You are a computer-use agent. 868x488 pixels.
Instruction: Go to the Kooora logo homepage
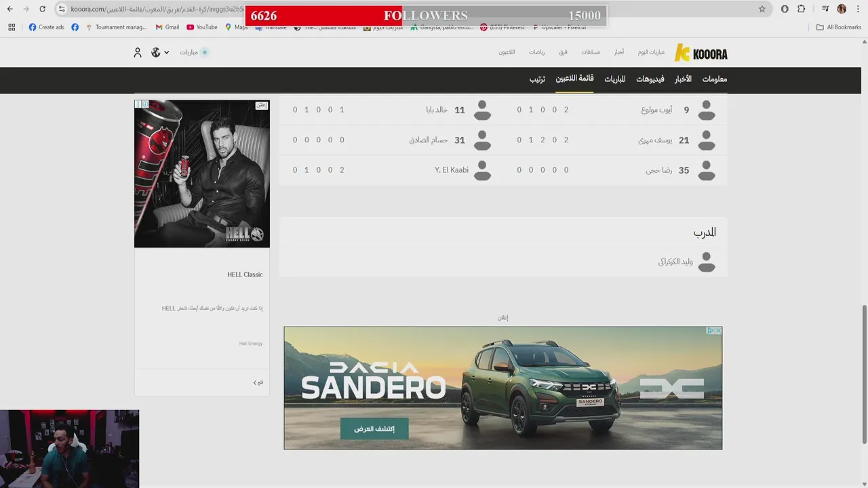(x=701, y=53)
